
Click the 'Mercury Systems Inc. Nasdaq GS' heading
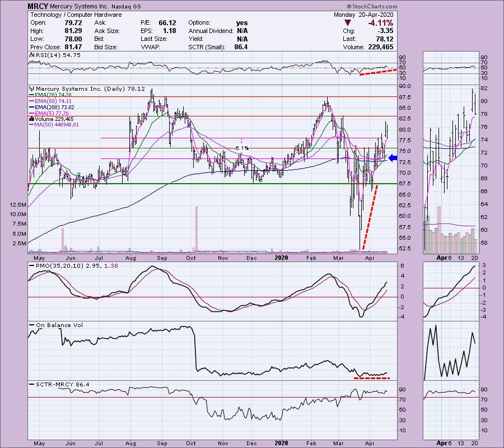(x=95, y=6)
